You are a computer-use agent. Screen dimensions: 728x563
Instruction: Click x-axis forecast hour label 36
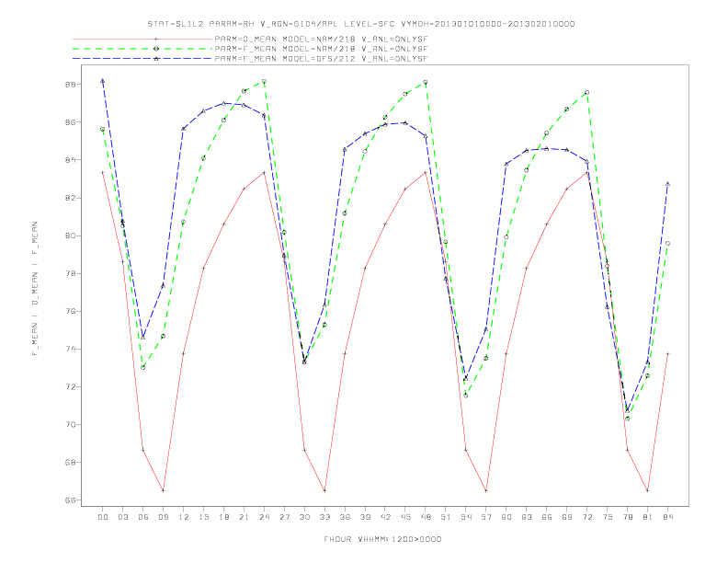tap(345, 517)
